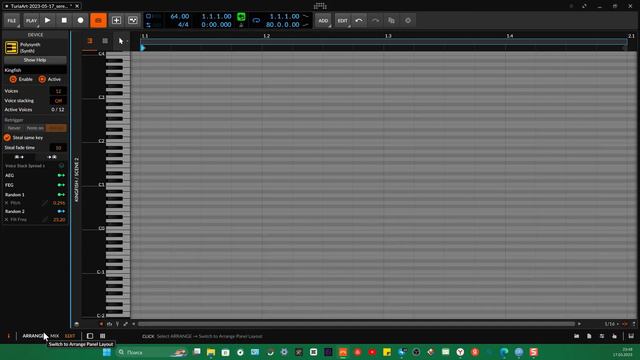Open the EDIT menu
640x360 pixels.
tap(342, 20)
